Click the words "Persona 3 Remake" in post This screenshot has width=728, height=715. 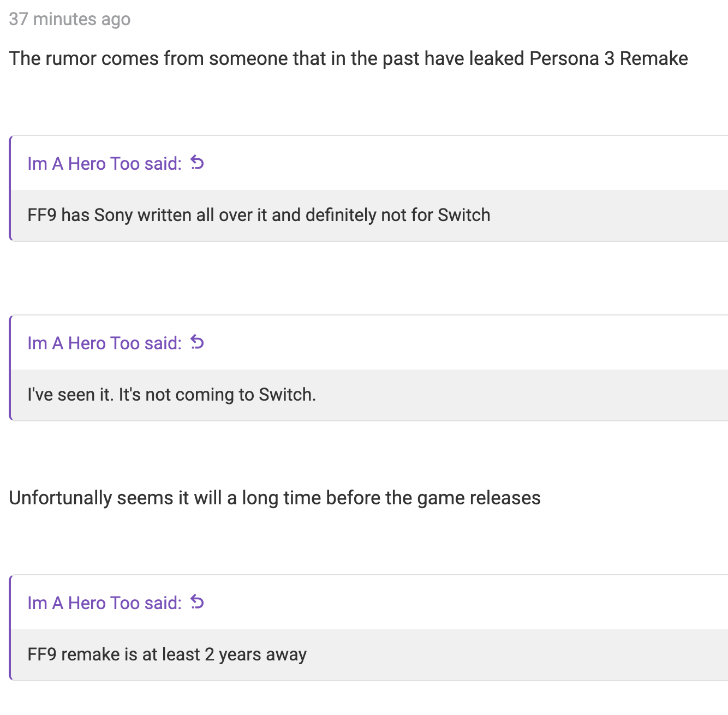pyautogui.click(x=609, y=58)
